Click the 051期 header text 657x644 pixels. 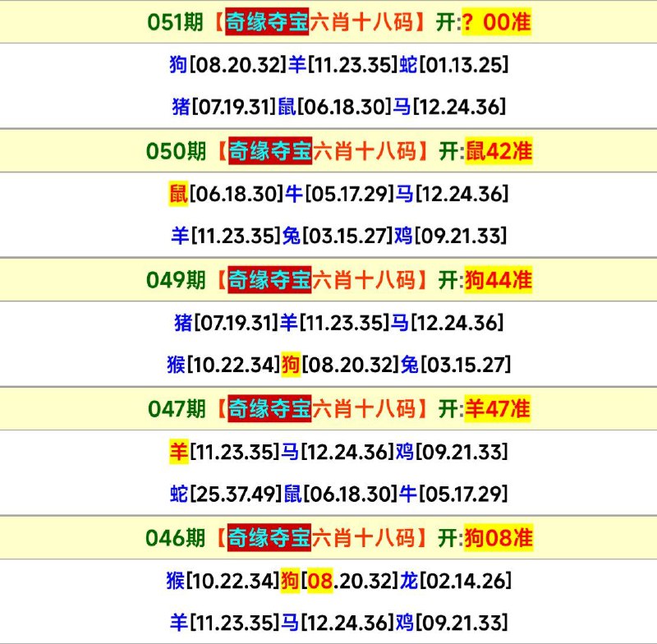click(176, 22)
